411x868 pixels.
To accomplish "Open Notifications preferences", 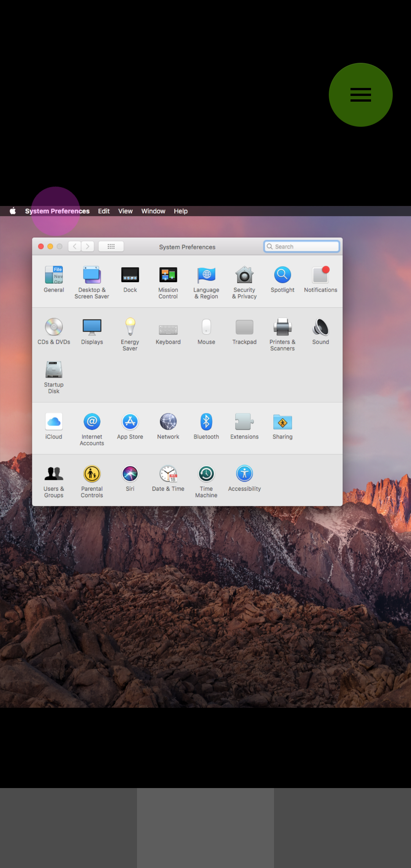I will click(320, 279).
